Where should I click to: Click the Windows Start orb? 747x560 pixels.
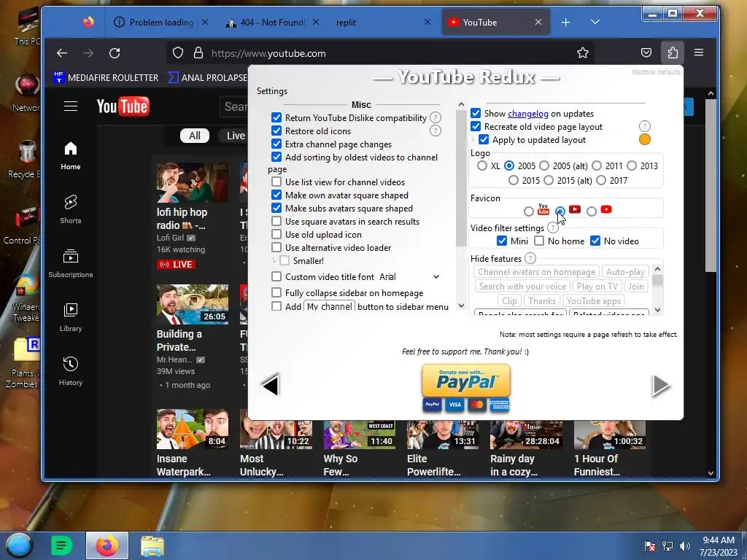pyautogui.click(x=19, y=545)
